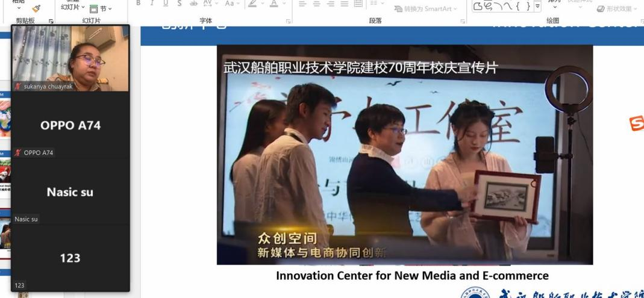
Task: Expand the shapes gallery More arrow
Action: (537, 6)
